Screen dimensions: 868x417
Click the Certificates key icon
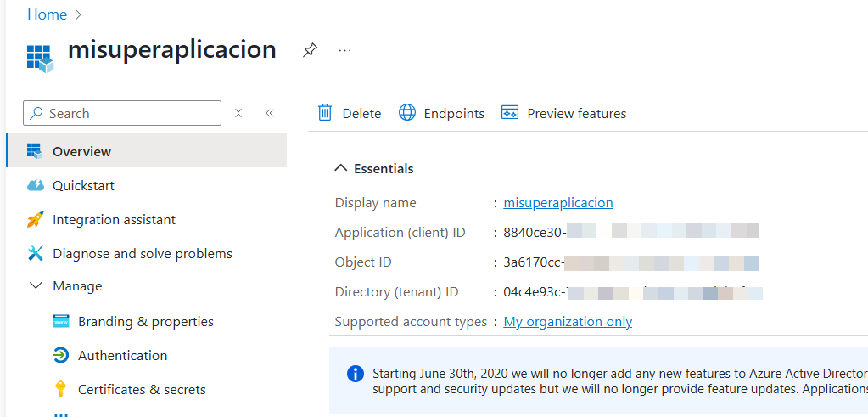point(61,389)
